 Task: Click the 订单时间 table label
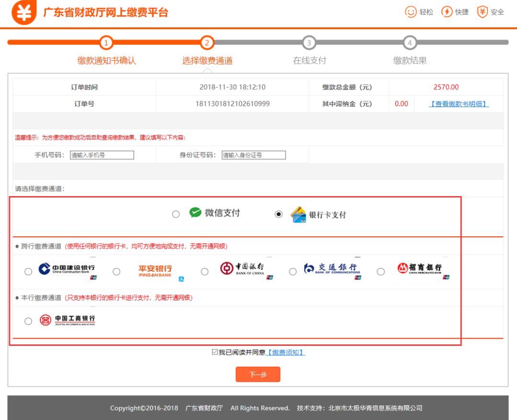[x=84, y=87]
